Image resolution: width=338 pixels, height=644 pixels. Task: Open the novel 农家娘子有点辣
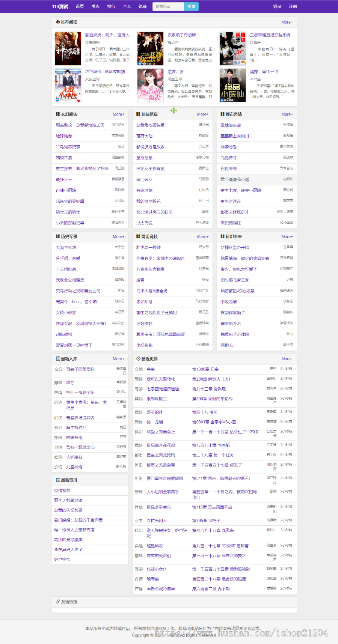182,35
